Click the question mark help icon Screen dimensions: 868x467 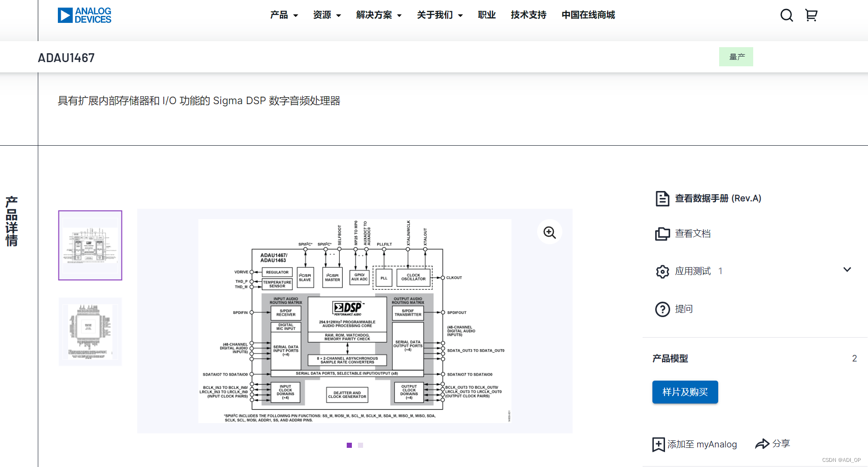(x=662, y=309)
